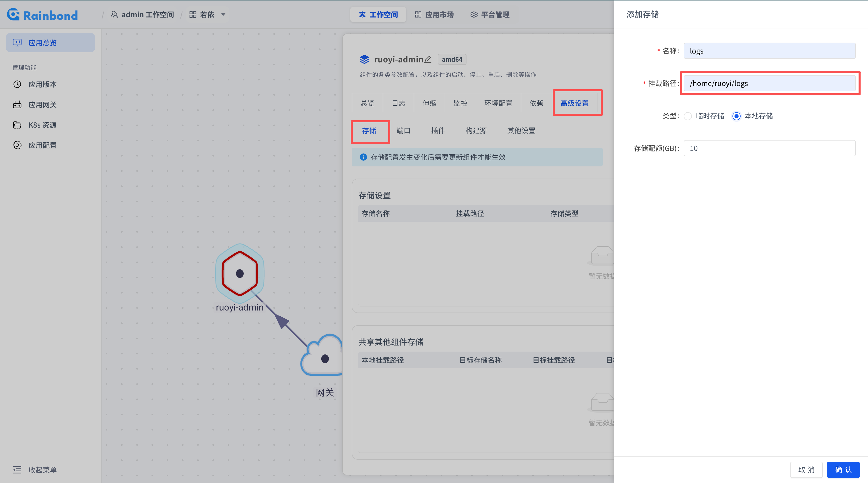Image resolution: width=868 pixels, height=483 pixels.
Task: Open the 伸缩 component tab
Action: (429, 103)
